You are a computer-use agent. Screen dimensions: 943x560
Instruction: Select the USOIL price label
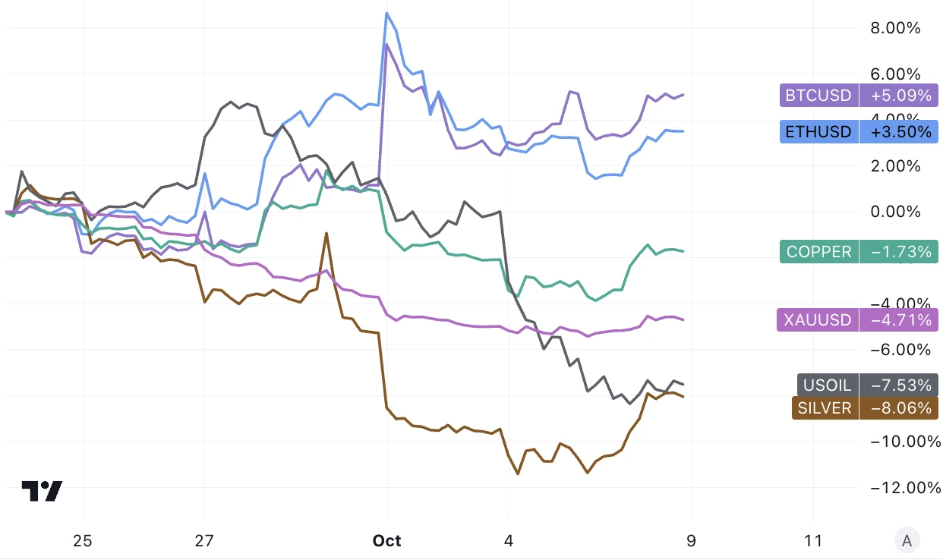[827, 385]
